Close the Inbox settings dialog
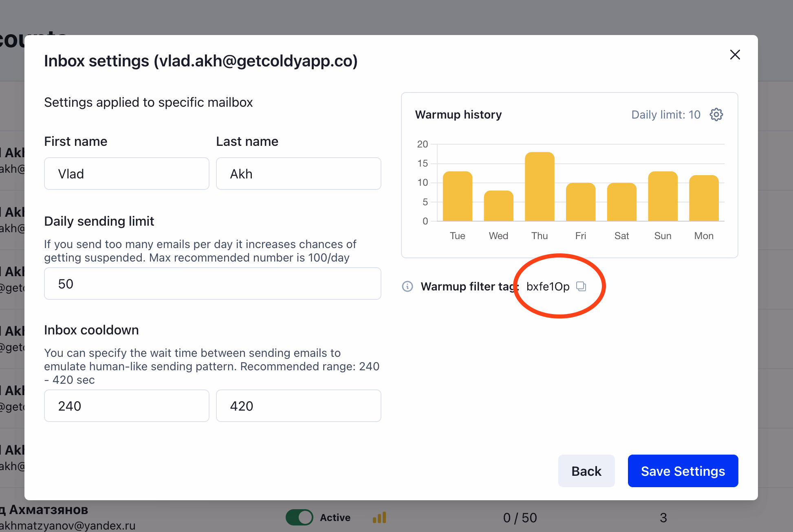 [x=735, y=55]
